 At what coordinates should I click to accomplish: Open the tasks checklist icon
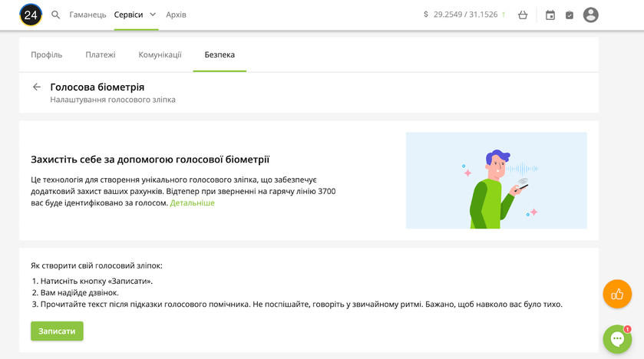pos(570,15)
